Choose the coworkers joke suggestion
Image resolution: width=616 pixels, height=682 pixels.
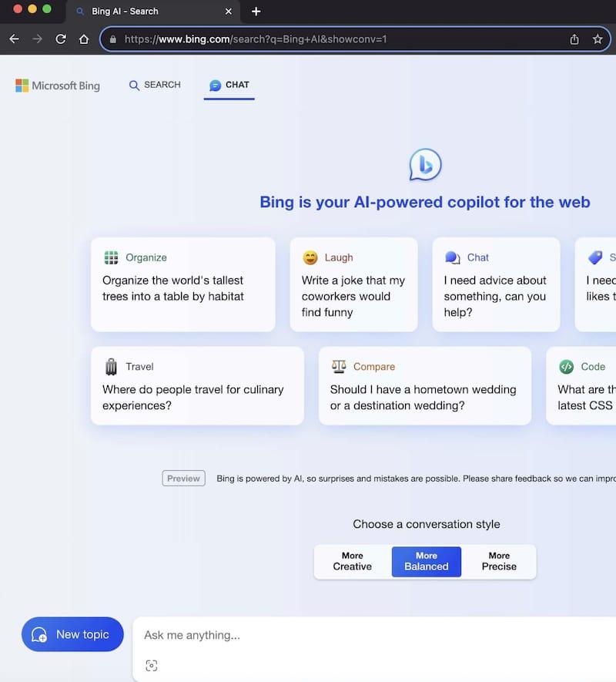pyautogui.click(x=354, y=284)
